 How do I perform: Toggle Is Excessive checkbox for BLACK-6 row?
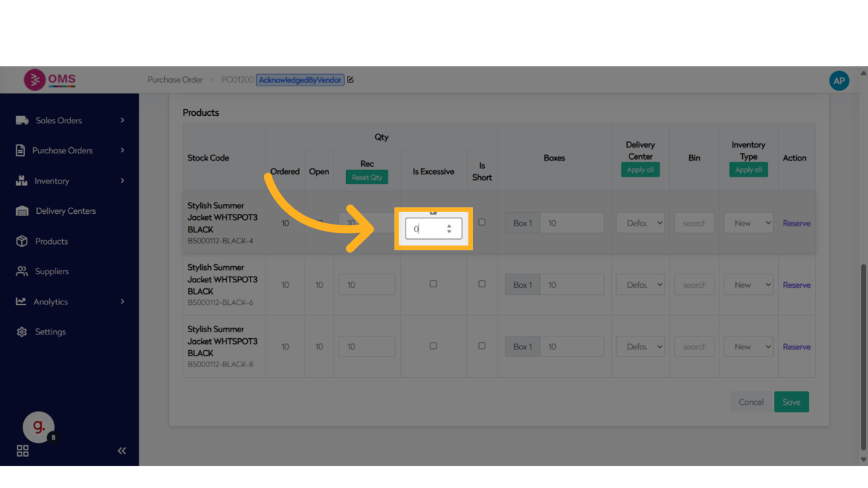click(433, 284)
